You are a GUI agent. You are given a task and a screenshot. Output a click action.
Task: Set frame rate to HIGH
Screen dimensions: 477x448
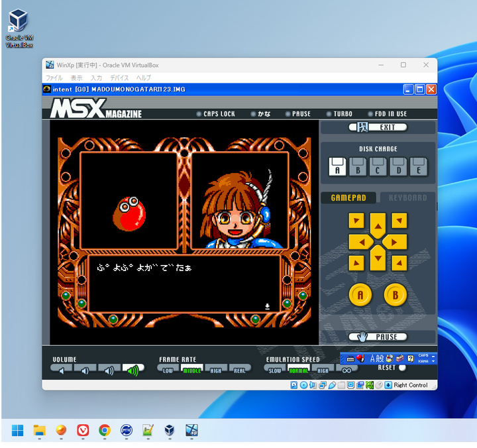tap(216, 369)
